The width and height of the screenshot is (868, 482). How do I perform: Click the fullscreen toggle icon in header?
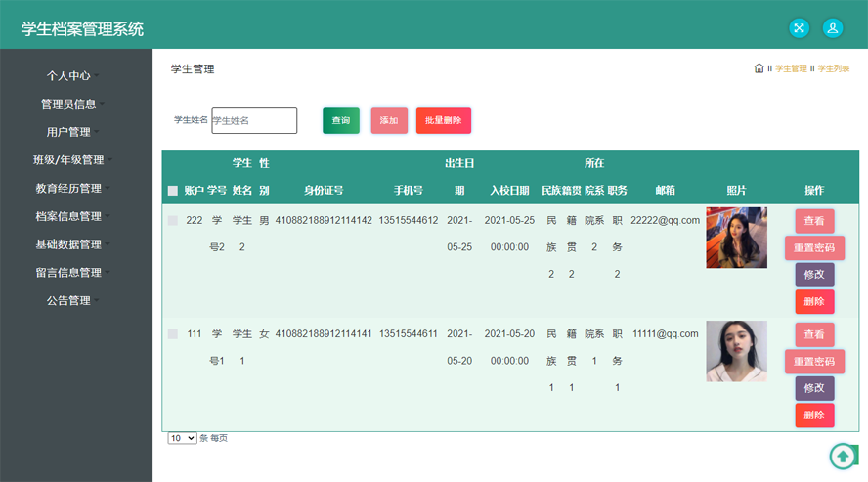799,28
